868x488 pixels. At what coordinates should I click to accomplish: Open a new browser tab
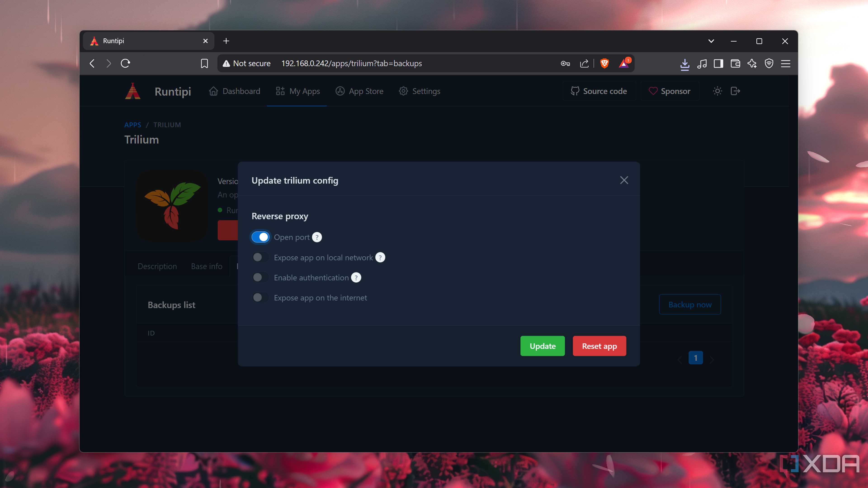click(x=226, y=41)
